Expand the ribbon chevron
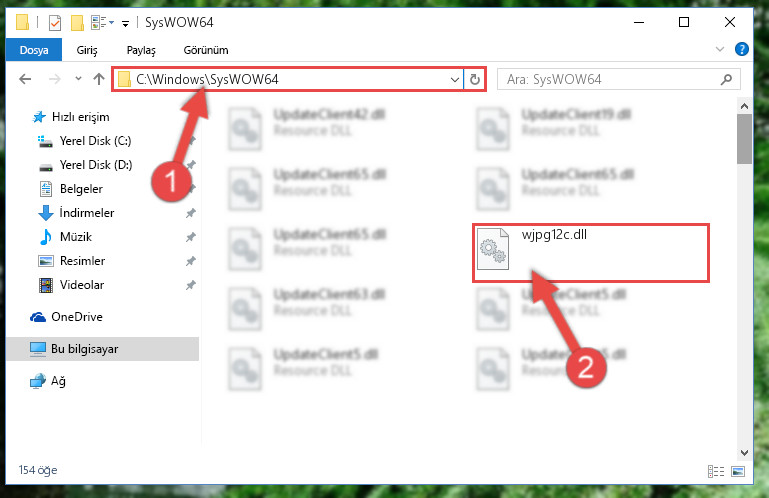769x498 pixels. tap(719, 49)
